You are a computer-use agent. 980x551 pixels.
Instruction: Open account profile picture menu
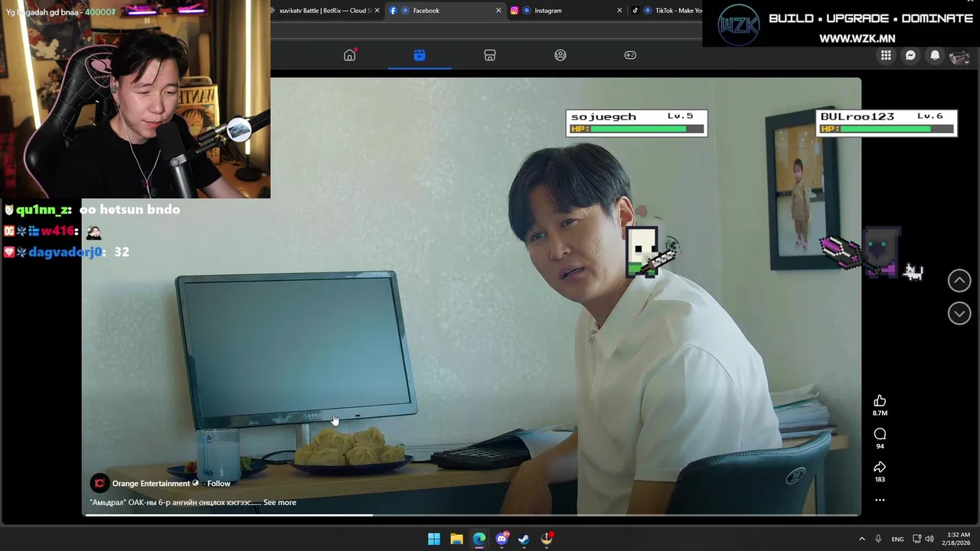tap(959, 56)
